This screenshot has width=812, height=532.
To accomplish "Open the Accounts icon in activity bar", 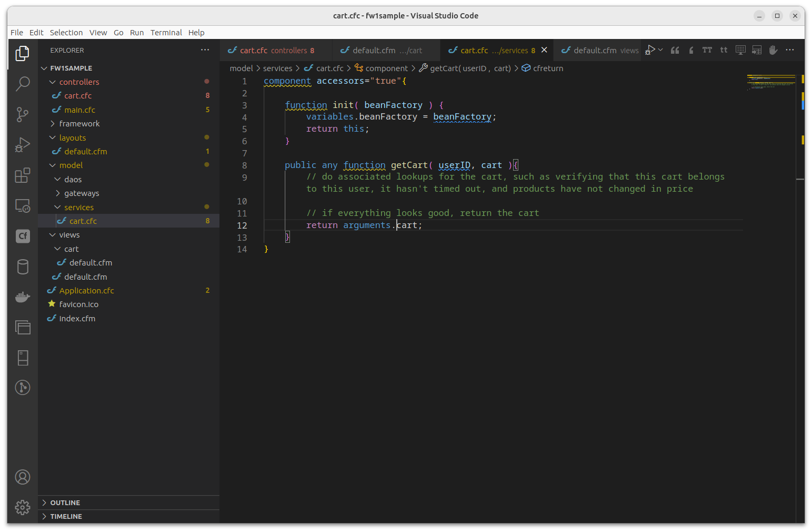I will [23, 477].
